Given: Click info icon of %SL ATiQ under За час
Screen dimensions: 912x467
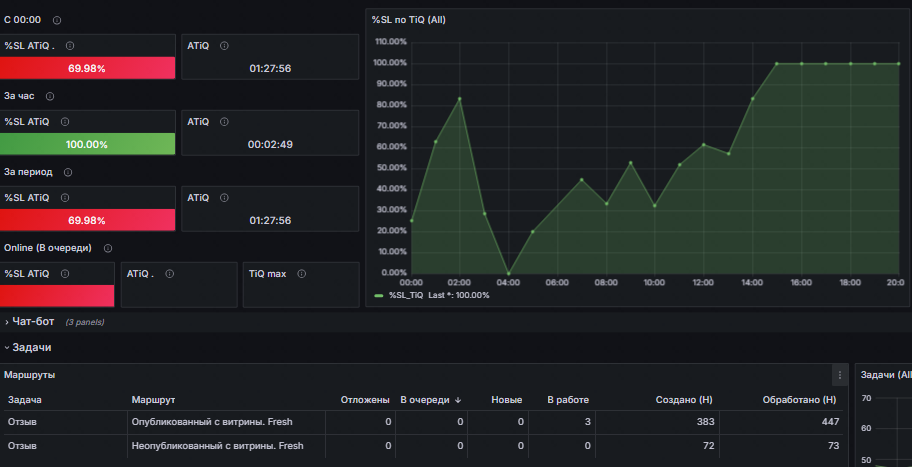Looking at the screenshot, I should [65, 122].
